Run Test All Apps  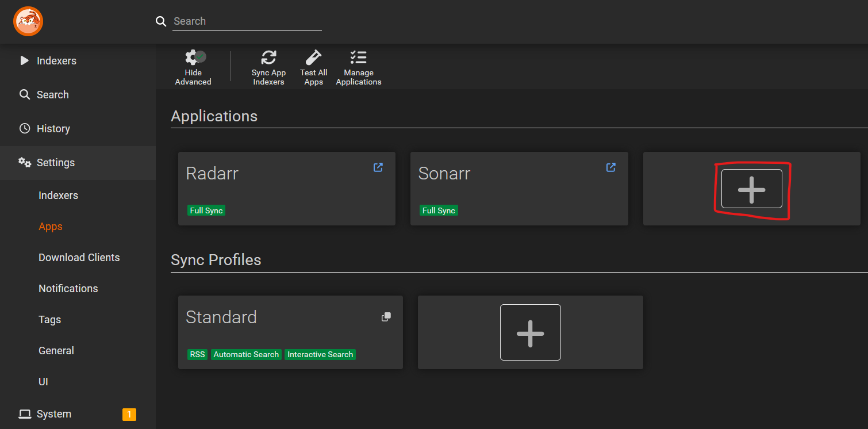point(313,68)
